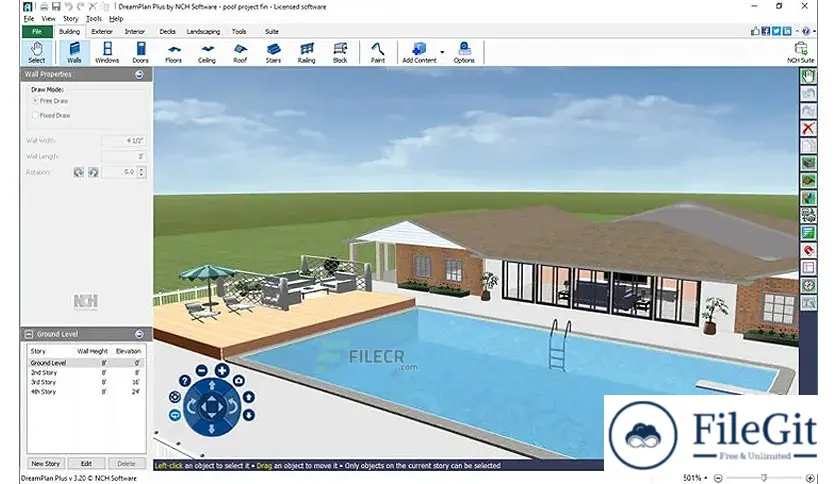The image size is (836, 484).
Task: Lower camera with down arrow circle button
Action: pos(248,415)
